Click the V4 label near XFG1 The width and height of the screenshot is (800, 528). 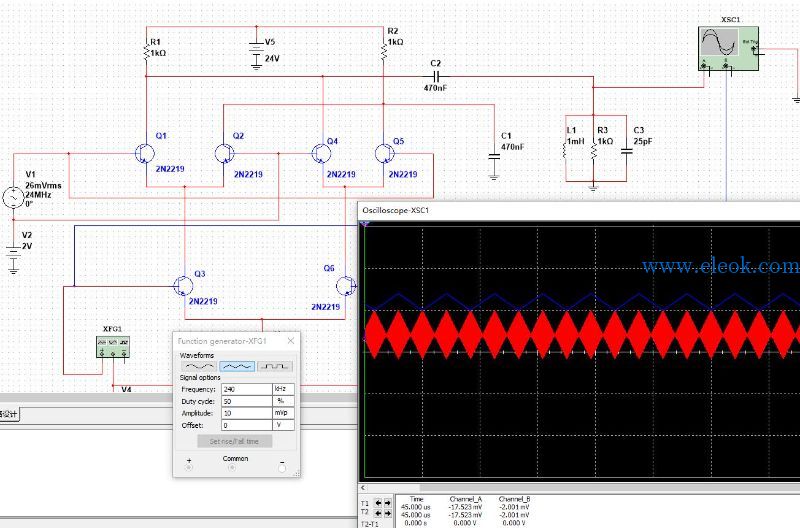pyautogui.click(x=126, y=389)
